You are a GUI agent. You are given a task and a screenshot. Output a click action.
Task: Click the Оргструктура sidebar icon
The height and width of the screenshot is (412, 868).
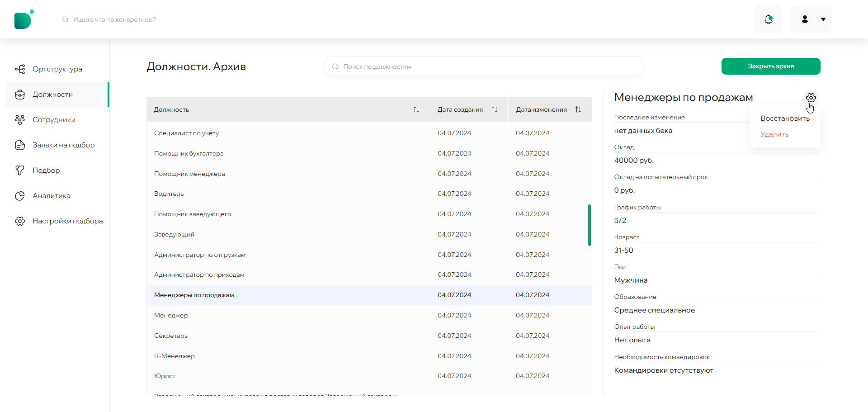(x=20, y=69)
